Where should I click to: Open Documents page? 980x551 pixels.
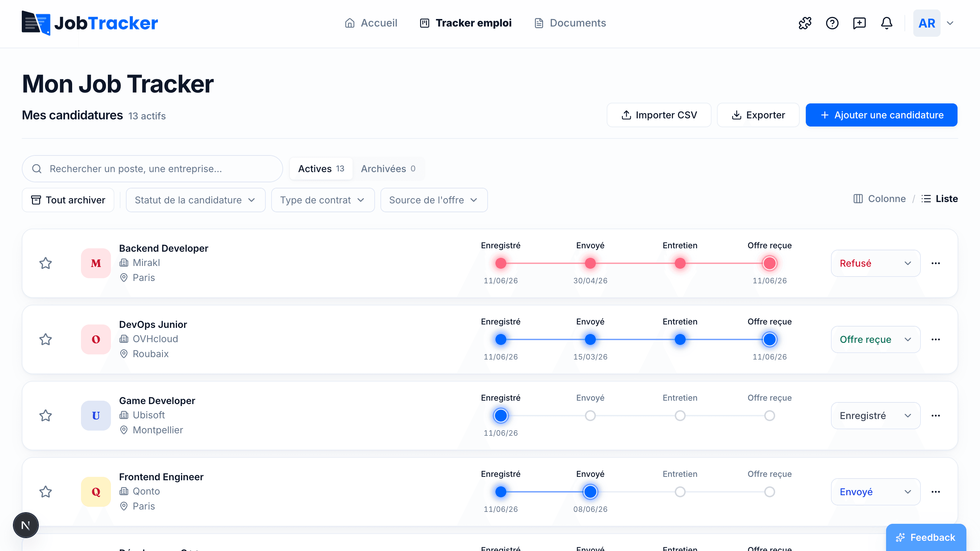pos(570,23)
